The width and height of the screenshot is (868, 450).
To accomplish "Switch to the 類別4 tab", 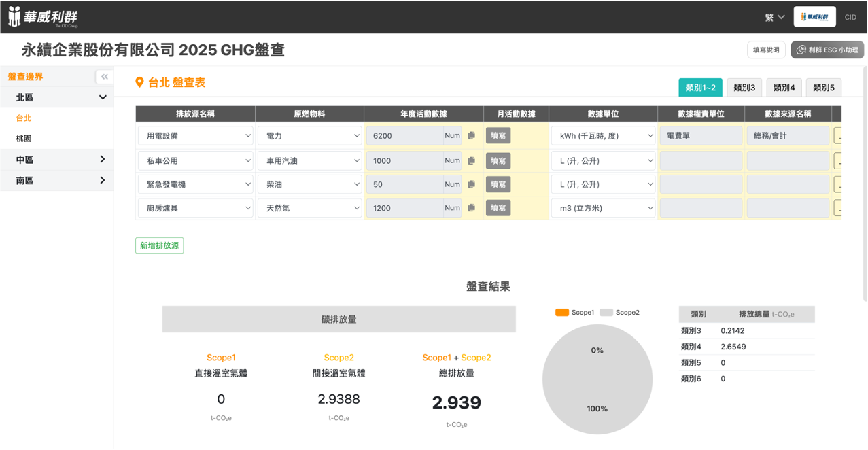I will [784, 88].
